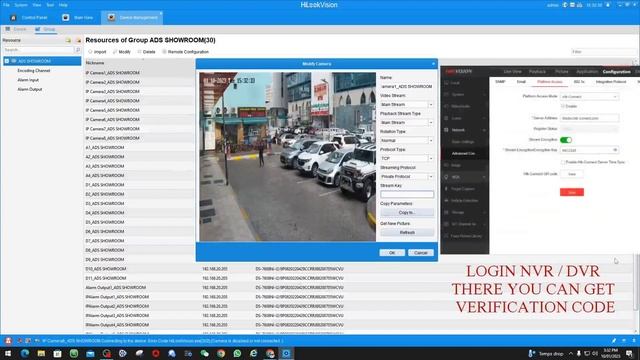Focus the resource Search field
This screenshot has height=360, width=640.
pyautogui.click(x=38, y=50)
